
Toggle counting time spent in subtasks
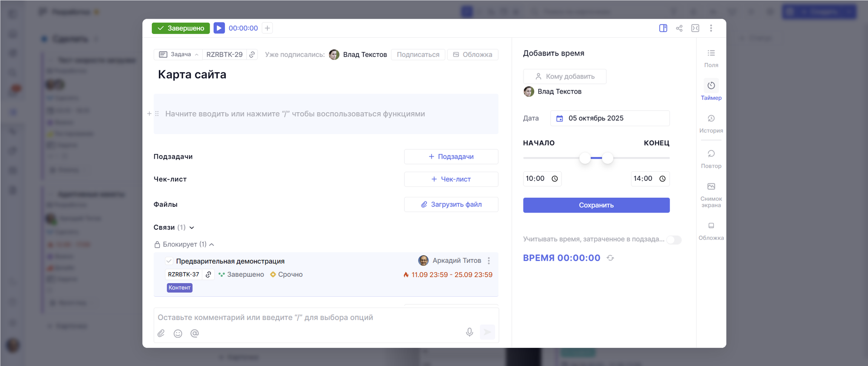coord(674,240)
